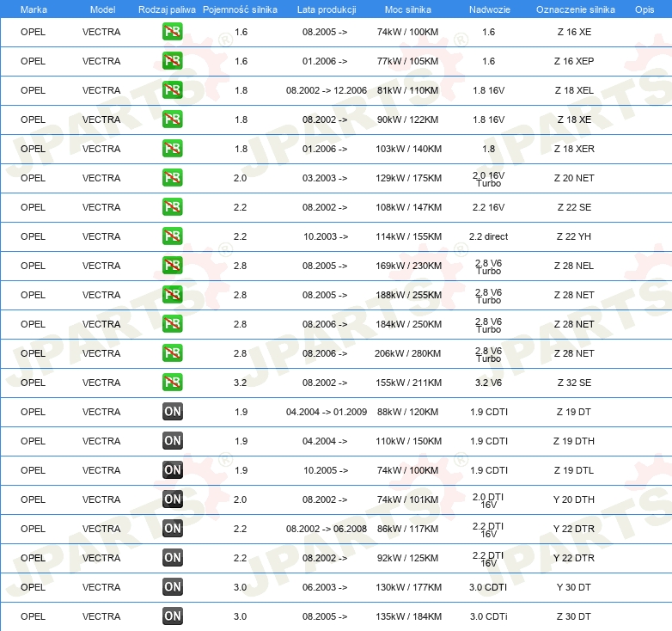
Task: Click body type 2.0 DTI 16V
Action: pyautogui.click(x=488, y=500)
